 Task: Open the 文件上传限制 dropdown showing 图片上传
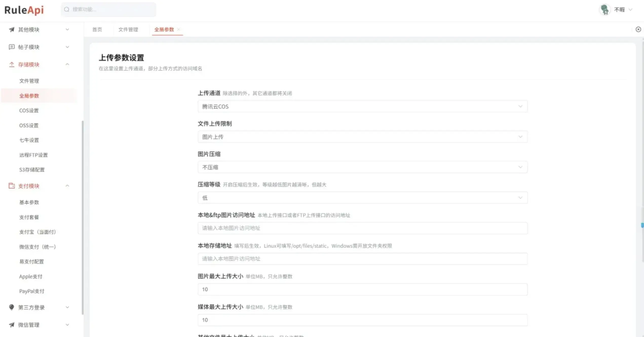pyautogui.click(x=363, y=137)
